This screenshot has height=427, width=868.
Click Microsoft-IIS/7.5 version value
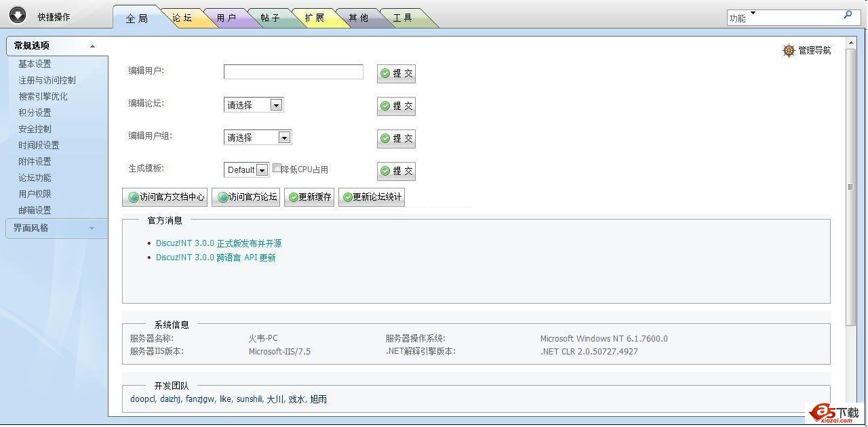coord(279,352)
